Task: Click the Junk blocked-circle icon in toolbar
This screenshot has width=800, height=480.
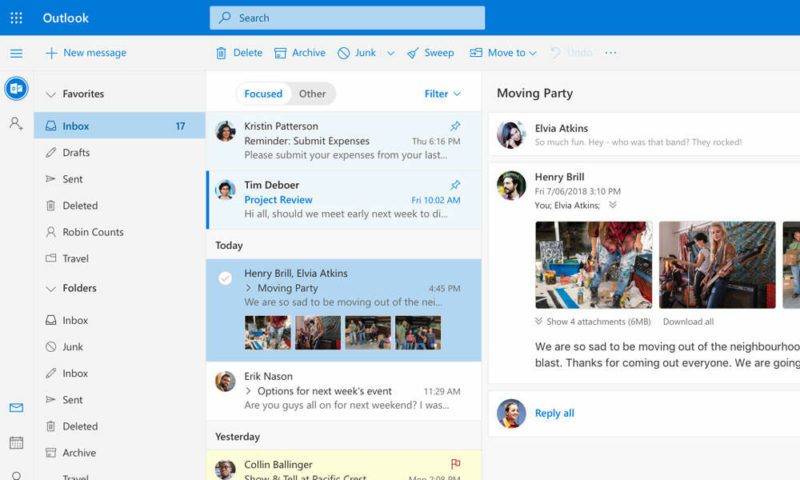Action: pyautogui.click(x=344, y=53)
